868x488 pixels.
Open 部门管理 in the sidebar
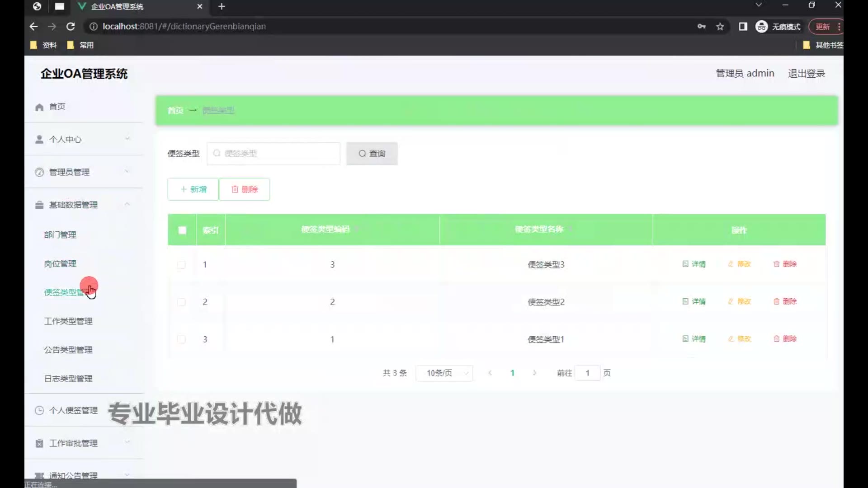coord(60,235)
